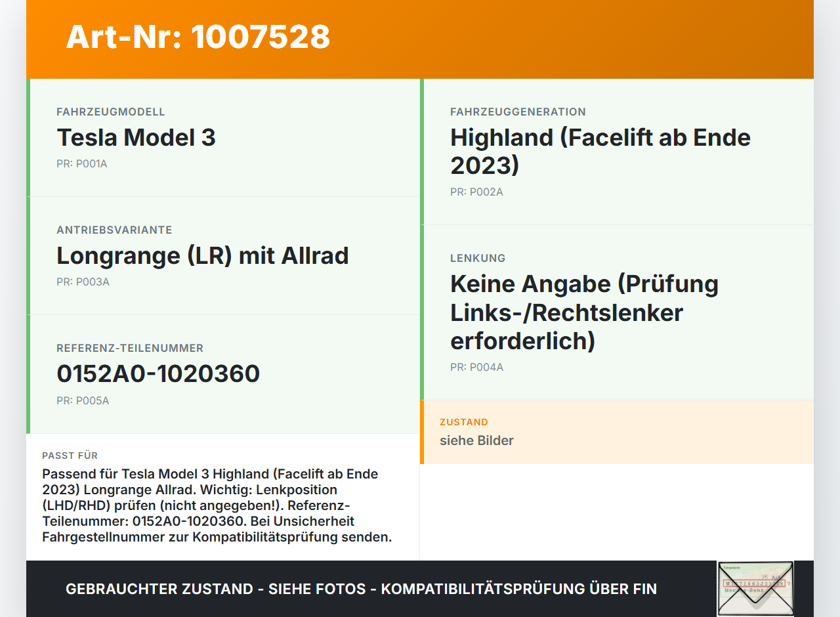The width and height of the screenshot is (840, 617).
Task: Click the FAHRZEUGGENERATION label
Action: click(x=518, y=112)
